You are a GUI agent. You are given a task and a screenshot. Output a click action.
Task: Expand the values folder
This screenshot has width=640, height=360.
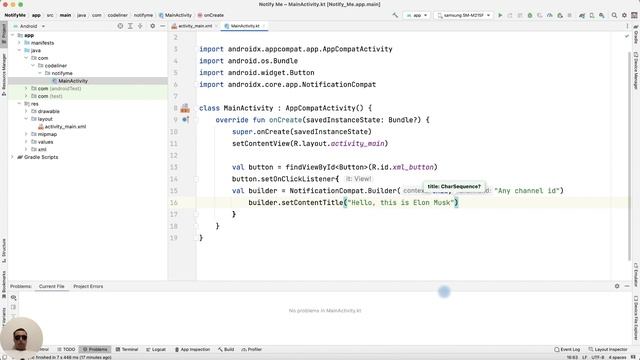(26, 142)
